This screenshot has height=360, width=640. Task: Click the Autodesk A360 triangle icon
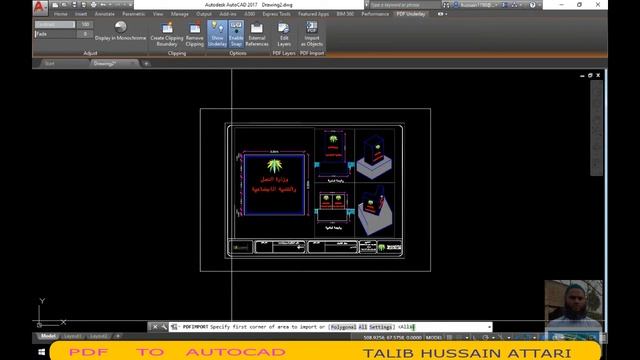[514, 5]
